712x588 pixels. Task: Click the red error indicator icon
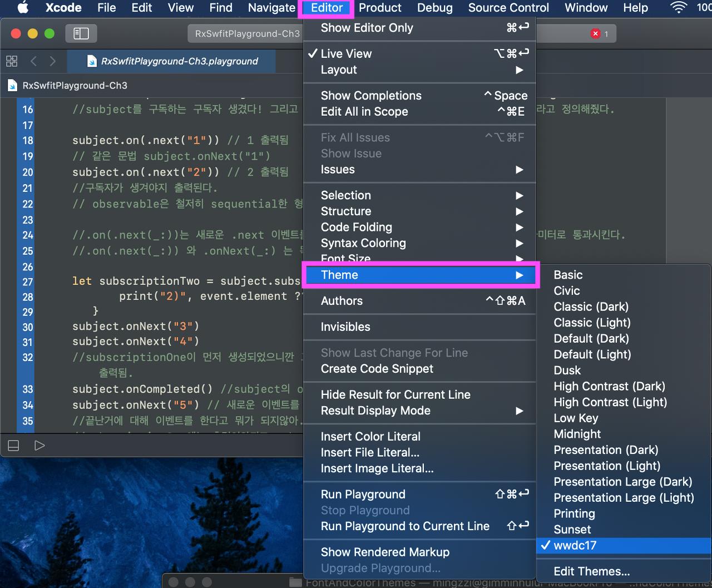coord(595,33)
